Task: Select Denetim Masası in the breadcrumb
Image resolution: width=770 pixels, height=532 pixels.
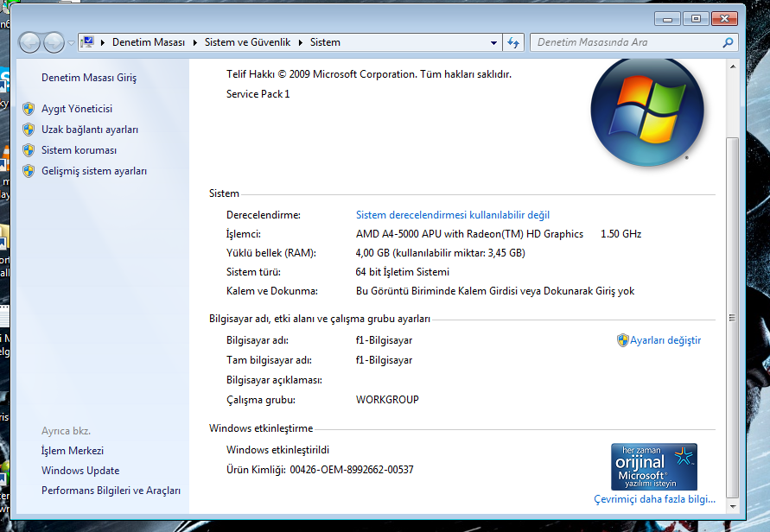Action: [x=149, y=42]
